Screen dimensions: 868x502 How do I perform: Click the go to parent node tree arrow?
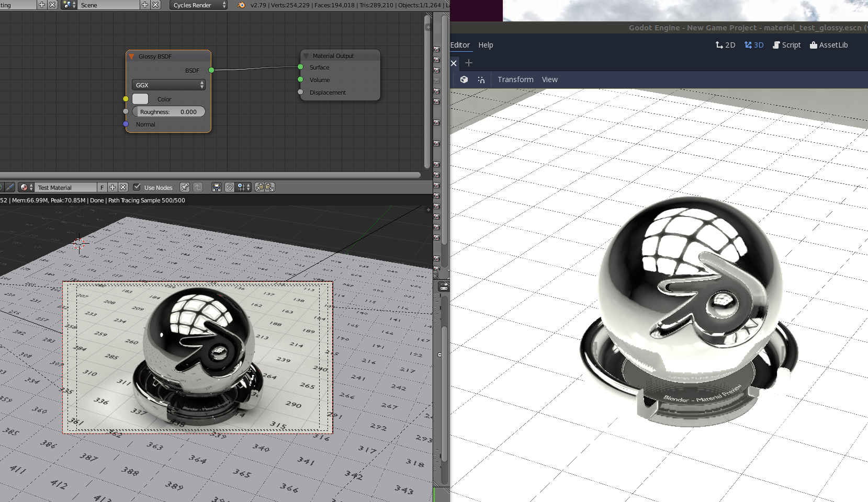198,187
